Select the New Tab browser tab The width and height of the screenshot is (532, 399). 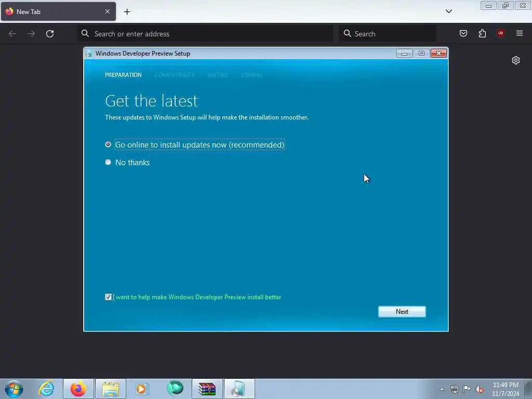58,11
